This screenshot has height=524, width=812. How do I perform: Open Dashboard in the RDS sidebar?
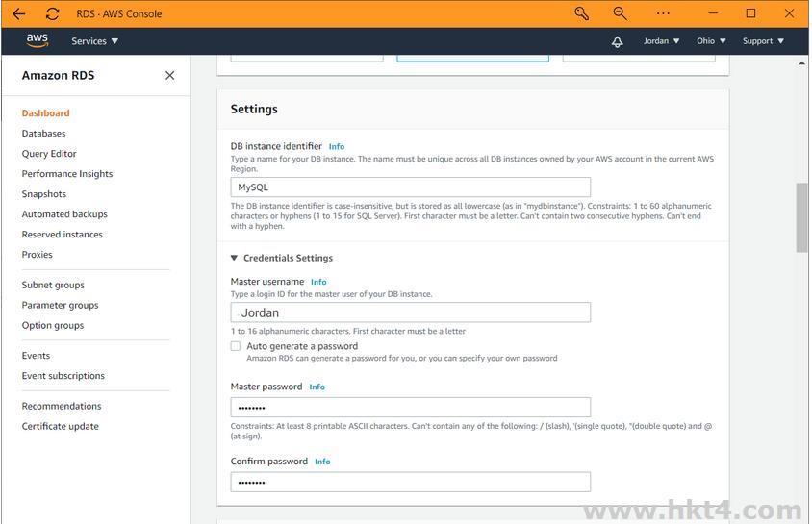(x=45, y=113)
